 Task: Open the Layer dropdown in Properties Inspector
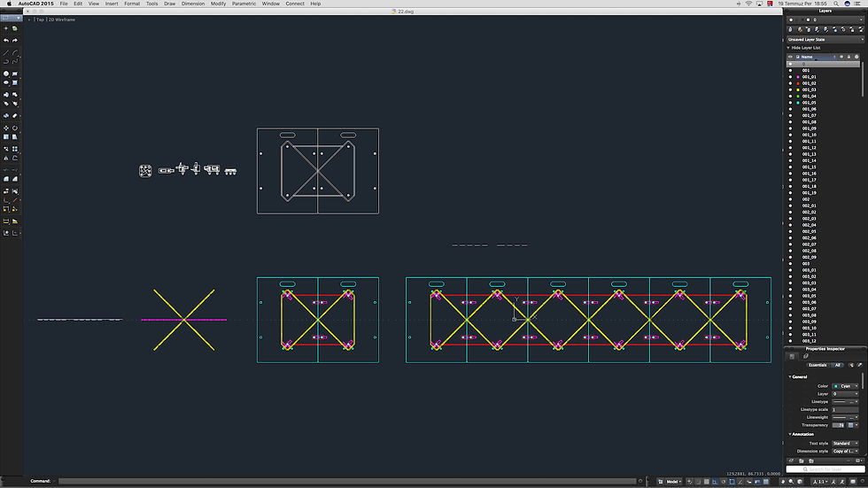(x=845, y=394)
